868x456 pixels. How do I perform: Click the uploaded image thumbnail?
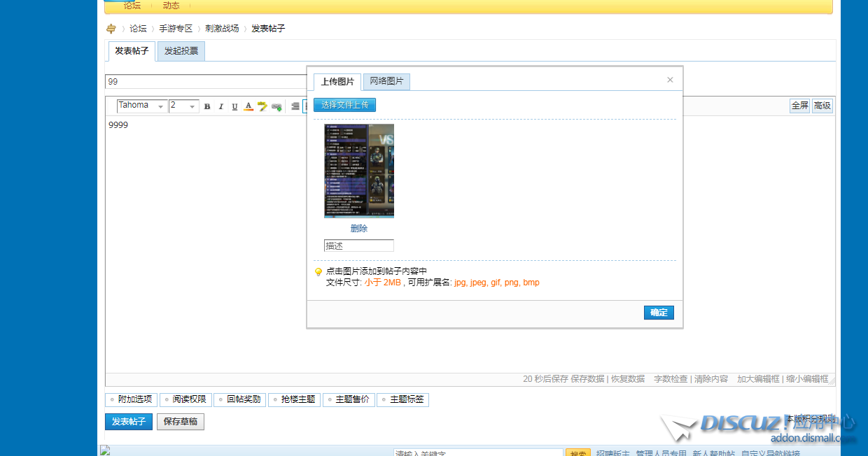click(359, 171)
